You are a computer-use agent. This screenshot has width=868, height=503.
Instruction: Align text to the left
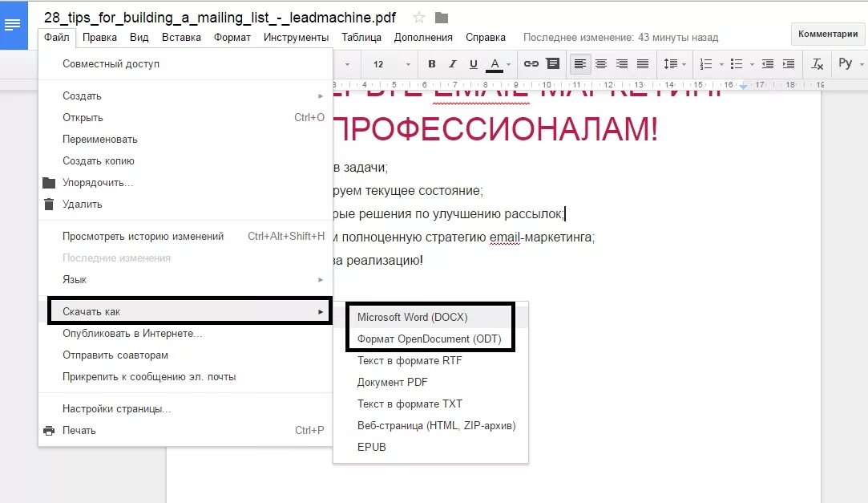click(579, 63)
